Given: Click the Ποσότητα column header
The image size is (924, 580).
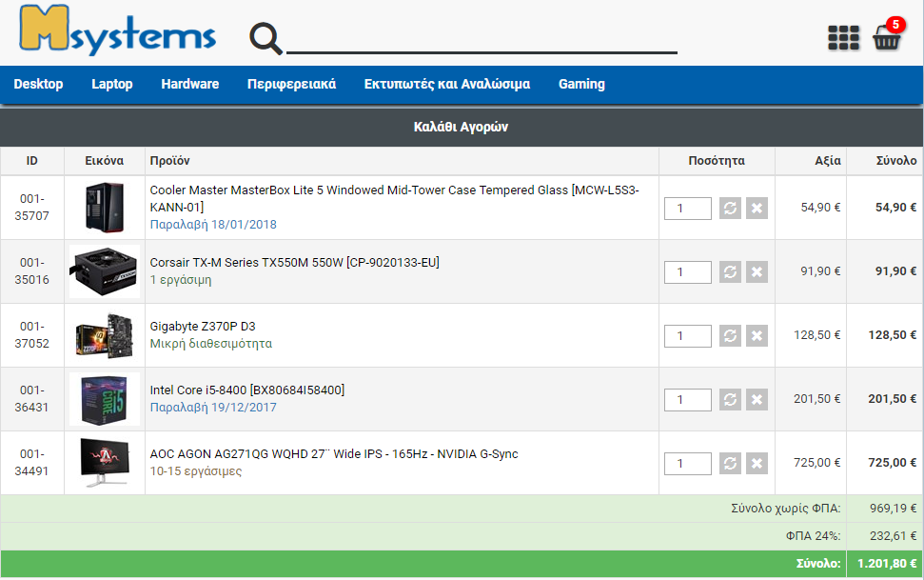Looking at the screenshot, I should pos(717,161).
